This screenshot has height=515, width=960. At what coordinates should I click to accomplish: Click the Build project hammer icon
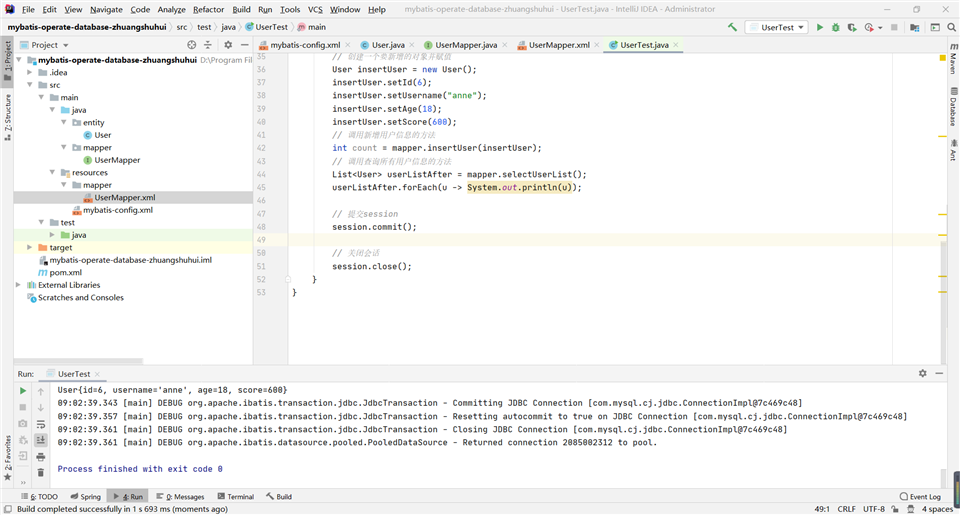tap(732, 27)
